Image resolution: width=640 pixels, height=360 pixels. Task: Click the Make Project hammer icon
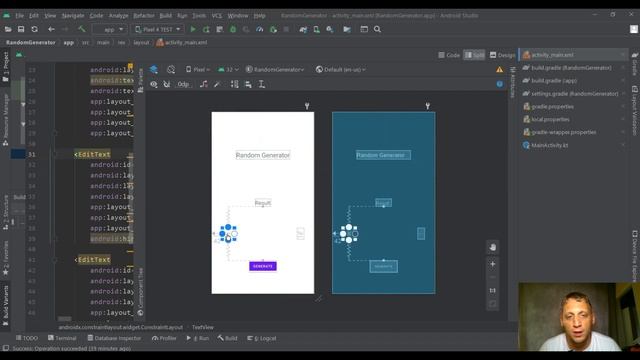click(82, 29)
